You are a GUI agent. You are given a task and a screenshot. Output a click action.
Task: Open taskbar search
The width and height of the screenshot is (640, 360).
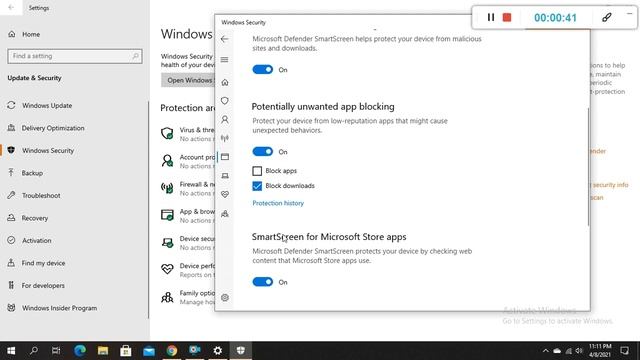click(34, 351)
